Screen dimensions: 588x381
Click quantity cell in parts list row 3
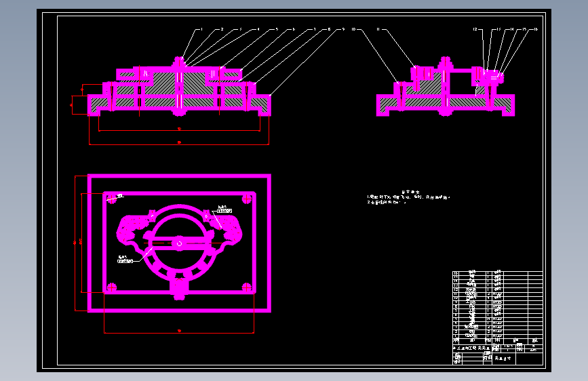pos(488,327)
